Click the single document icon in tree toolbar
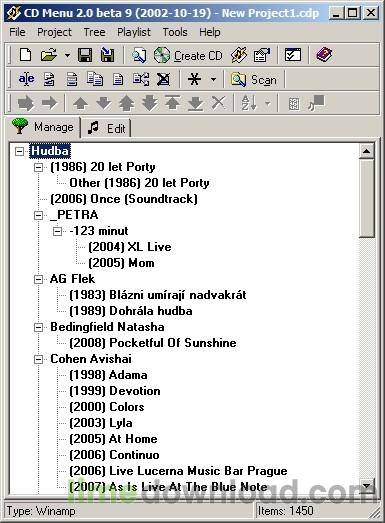Screen dimensions: 385x523 tap(117, 79)
